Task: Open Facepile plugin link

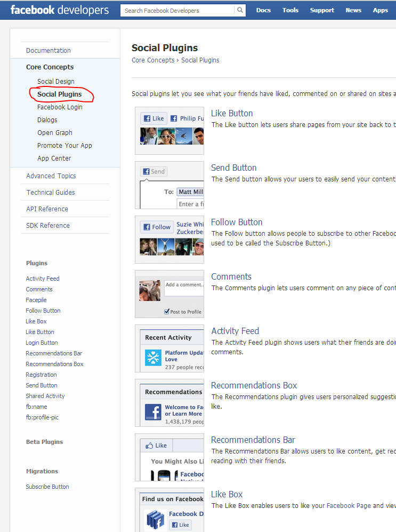Action: pyautogui.click(x=36, y=300)
